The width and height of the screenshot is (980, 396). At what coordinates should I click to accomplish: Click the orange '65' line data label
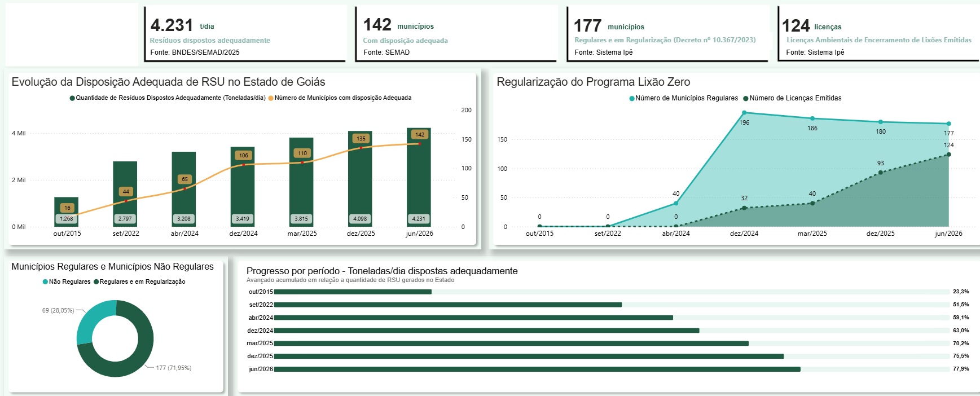coord(184,179)
